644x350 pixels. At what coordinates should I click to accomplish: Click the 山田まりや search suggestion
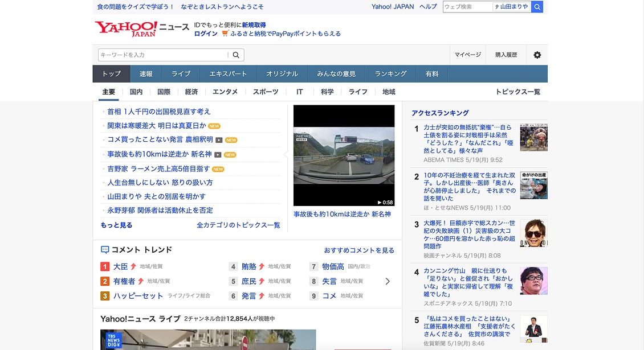(511, 7)
